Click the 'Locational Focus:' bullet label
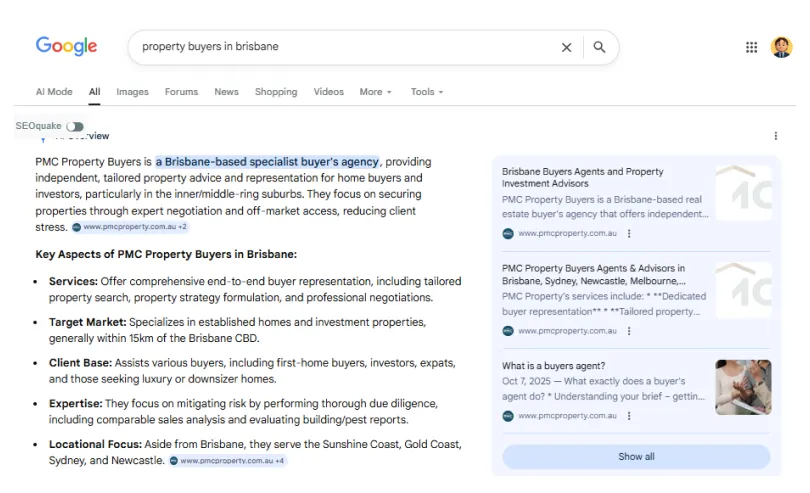The image size is (810, 493). [x=95, y=444]
